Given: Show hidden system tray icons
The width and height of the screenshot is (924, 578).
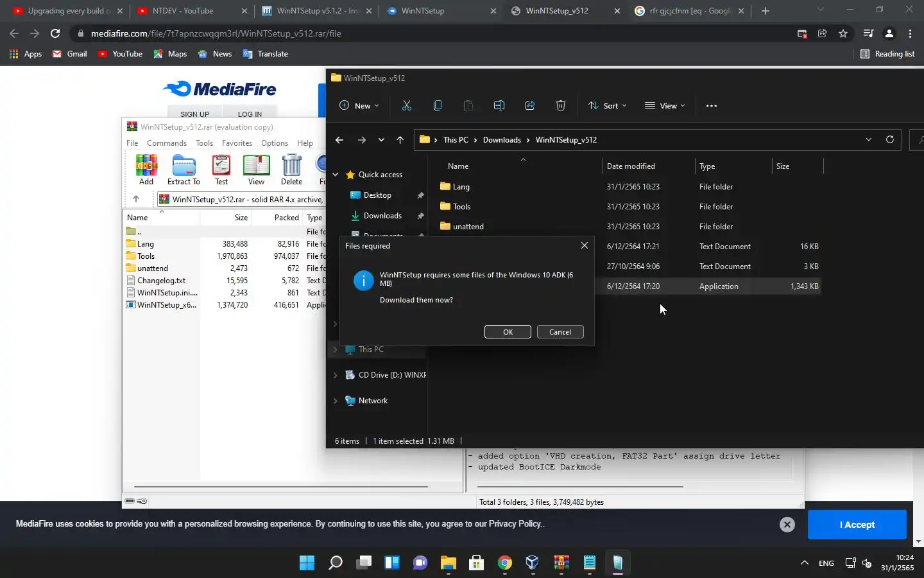Looking at the screenshot, I should click(804, 563).
